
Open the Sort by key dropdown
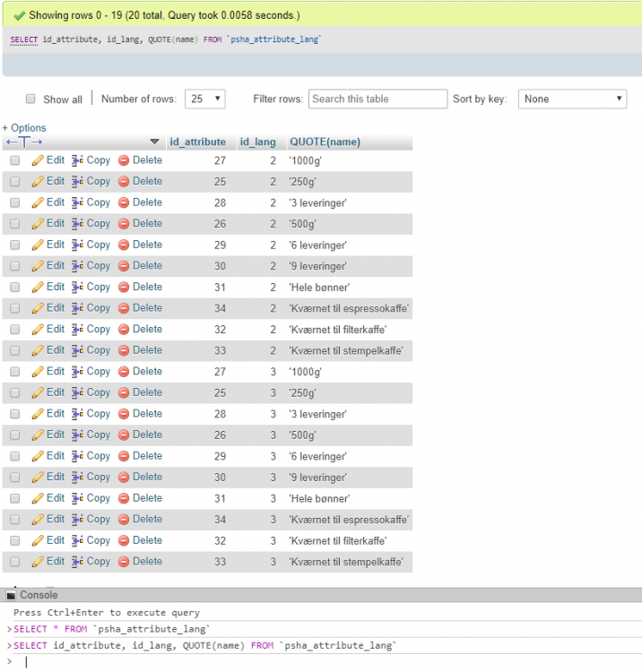tap(572, 99)
